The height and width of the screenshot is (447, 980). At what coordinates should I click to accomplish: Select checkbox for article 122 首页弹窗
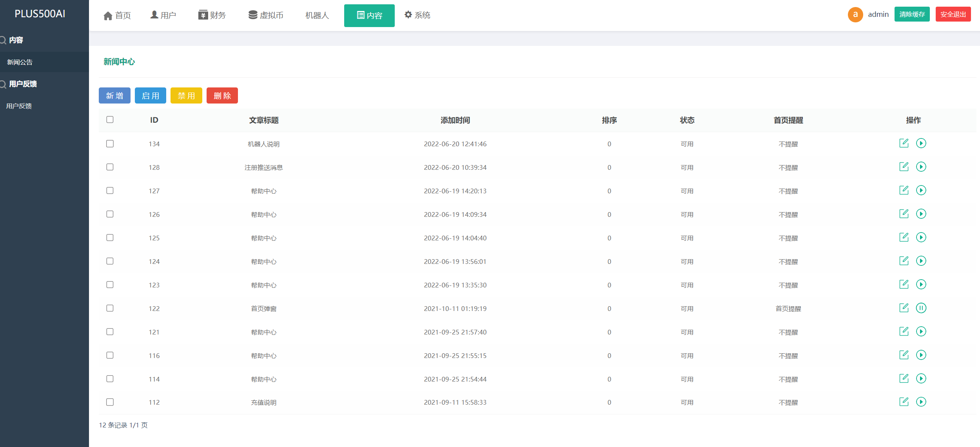coord(110,308)
